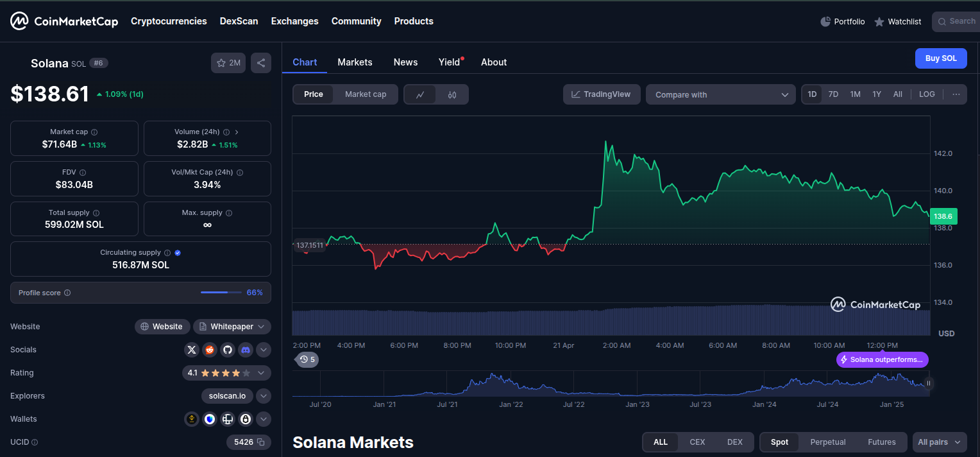Open Solana's Discord social link
Screen dimensions: 980x457
pos(245,350)
